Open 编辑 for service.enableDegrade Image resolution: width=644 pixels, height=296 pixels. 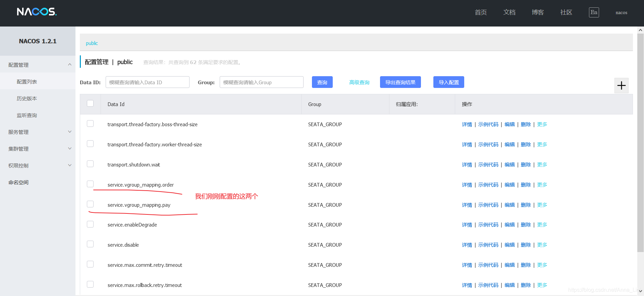coord(509,225)
